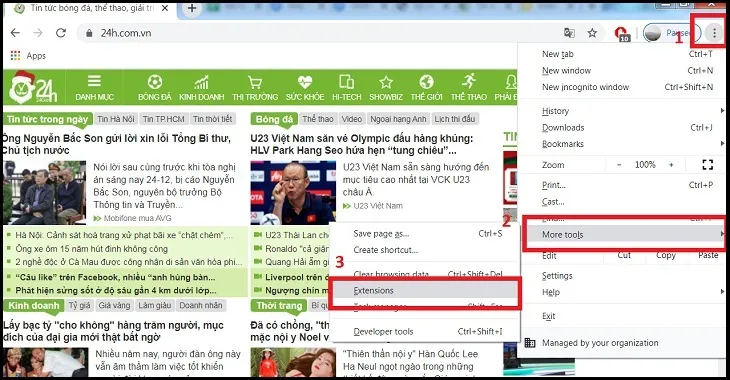Open the THỂ THAO runner section
Screen dimensions: 730x380
[469, 88]
